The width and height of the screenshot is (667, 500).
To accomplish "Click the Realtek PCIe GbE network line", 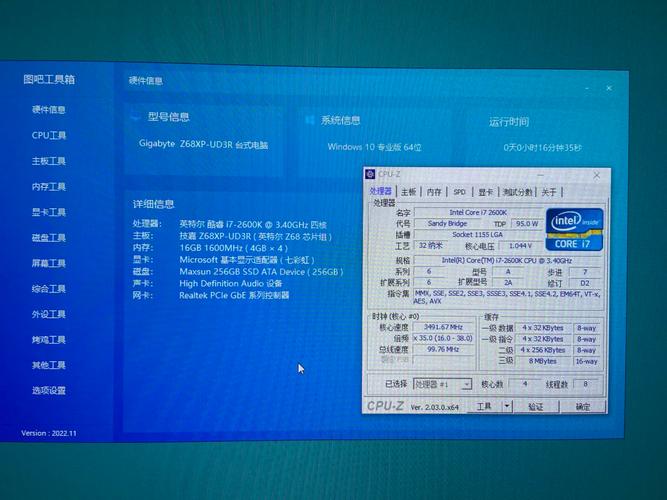I will [x=234, y=295].
